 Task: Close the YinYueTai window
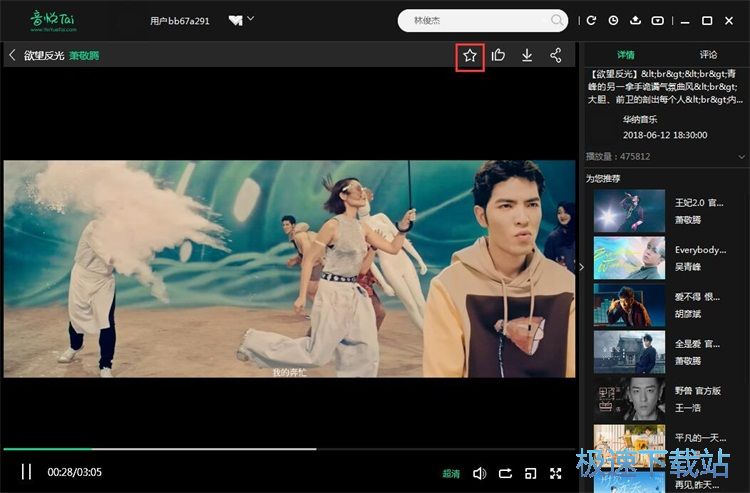(x=729, y=21)
